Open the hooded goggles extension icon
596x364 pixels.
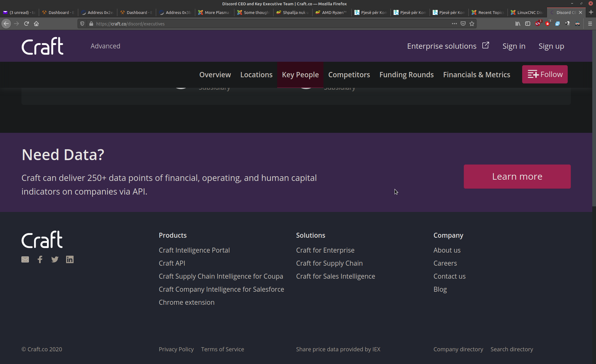(577, 24)
